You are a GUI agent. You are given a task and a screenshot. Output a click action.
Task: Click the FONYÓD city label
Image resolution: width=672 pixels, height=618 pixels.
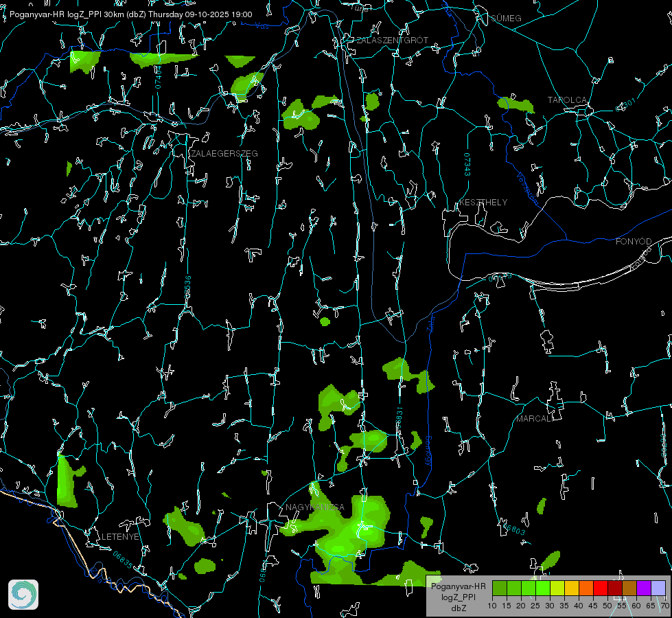pyautogui.click(x=634, y=242)
